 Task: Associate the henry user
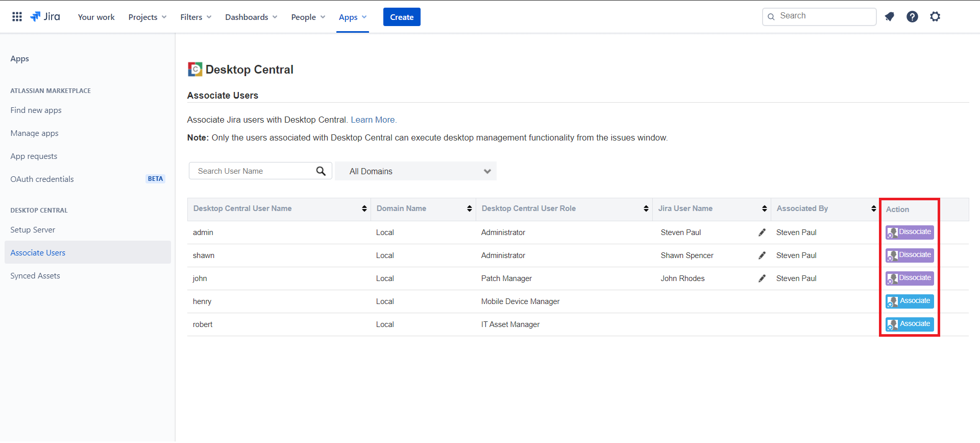click(x=910, y=301)
